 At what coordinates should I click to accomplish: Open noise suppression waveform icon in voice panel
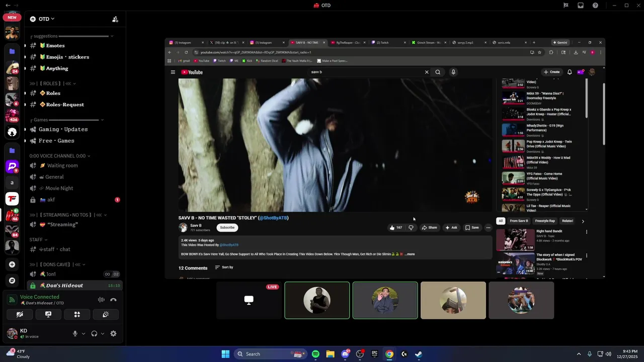pos(101,300)
